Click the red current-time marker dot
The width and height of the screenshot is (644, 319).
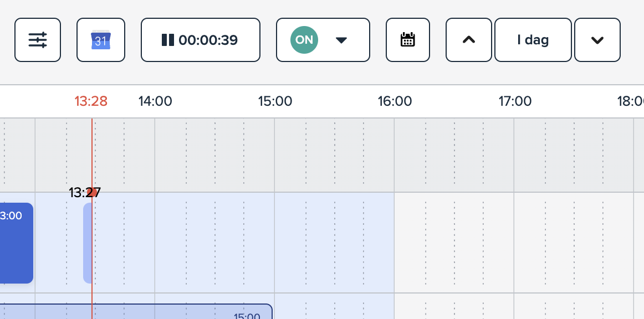click(x=94, y=192)
